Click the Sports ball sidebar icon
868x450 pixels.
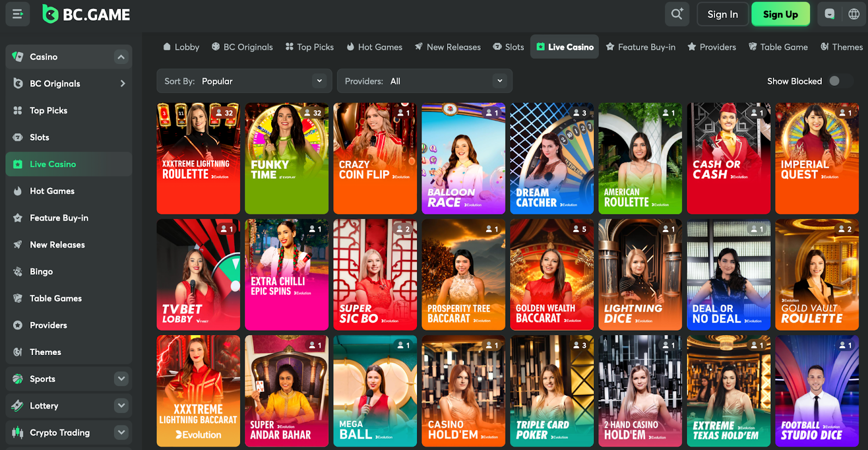point(18,379)
